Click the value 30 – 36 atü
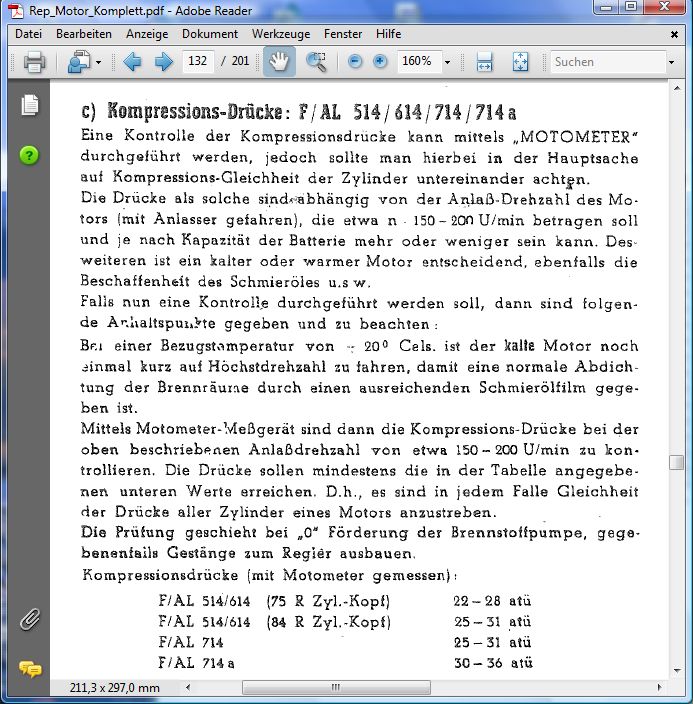 [493, 663]
